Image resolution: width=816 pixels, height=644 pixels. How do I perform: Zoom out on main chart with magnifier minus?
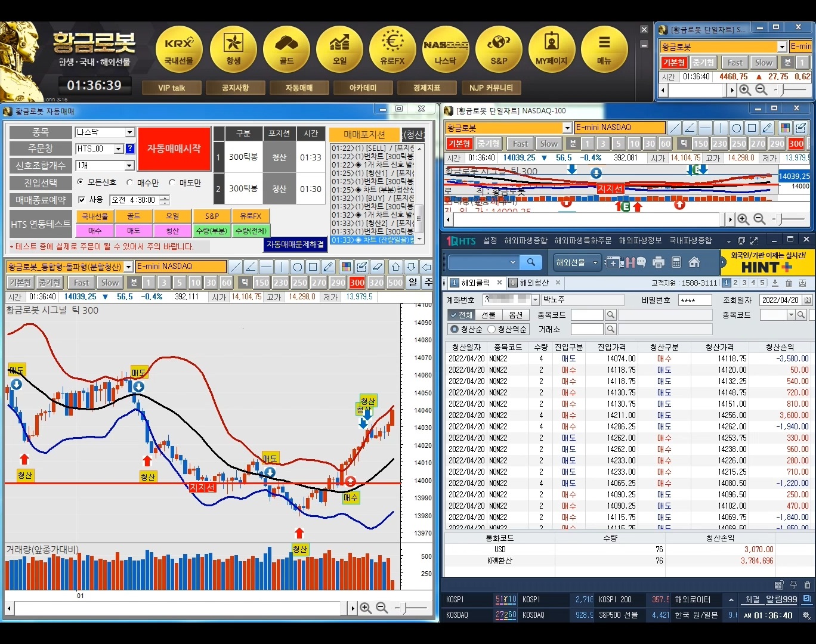[x=382, y=608]
